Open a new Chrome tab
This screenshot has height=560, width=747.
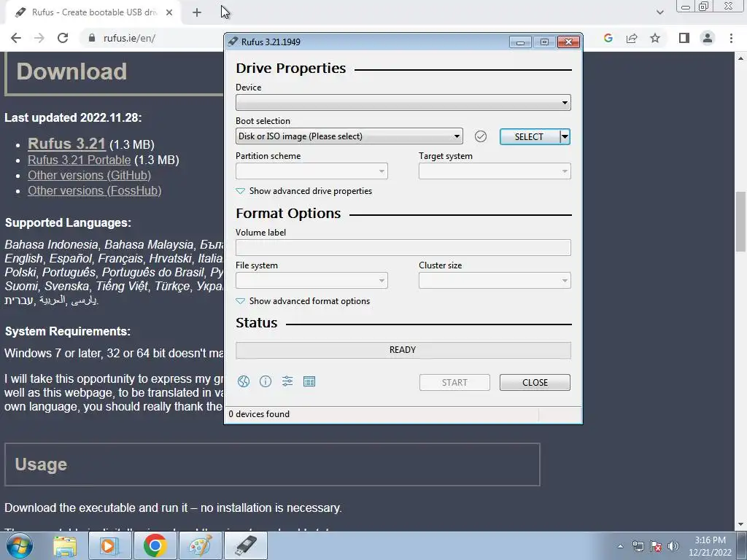point(197,13)
